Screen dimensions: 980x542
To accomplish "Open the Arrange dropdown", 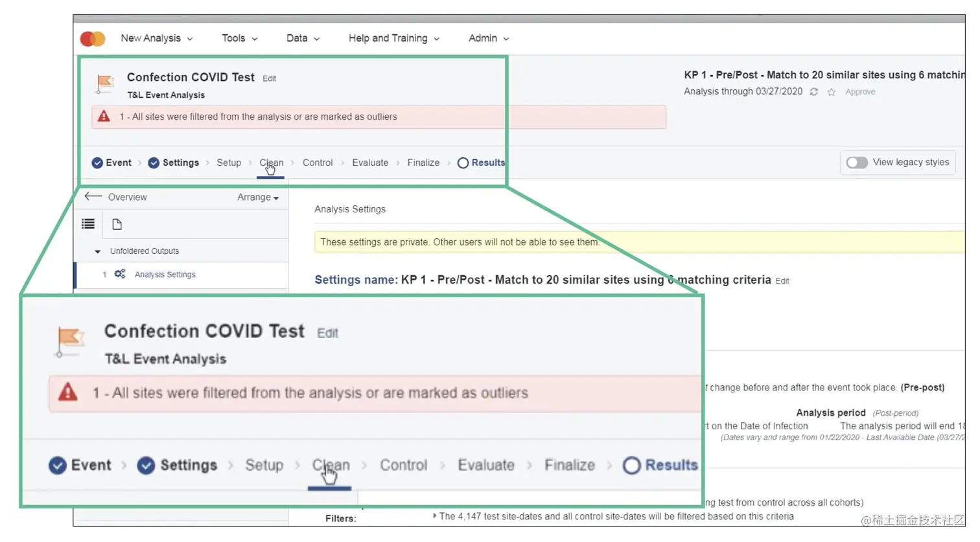I will point(258,197).
